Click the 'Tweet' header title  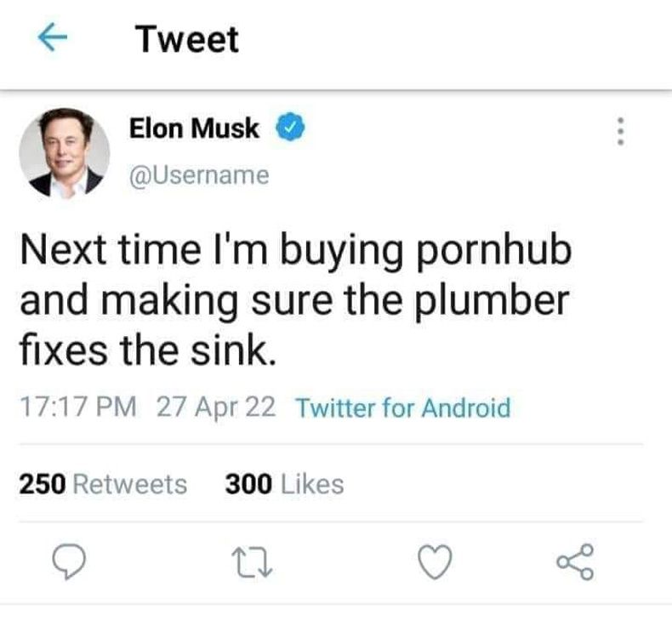click(x=187, y=40)
